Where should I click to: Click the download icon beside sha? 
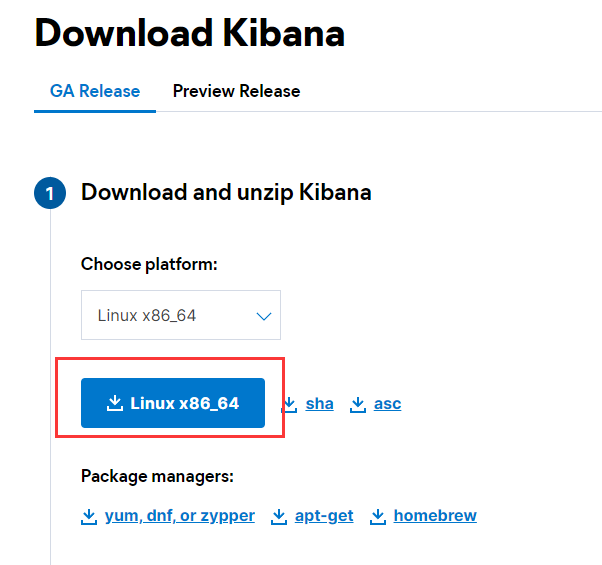click(290, 404)
